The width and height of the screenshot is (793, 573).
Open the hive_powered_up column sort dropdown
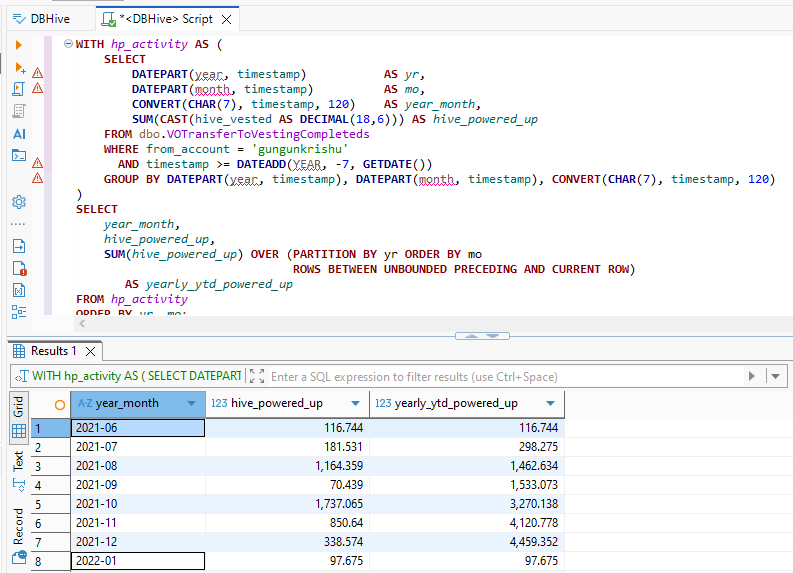(x=354, y=403)
